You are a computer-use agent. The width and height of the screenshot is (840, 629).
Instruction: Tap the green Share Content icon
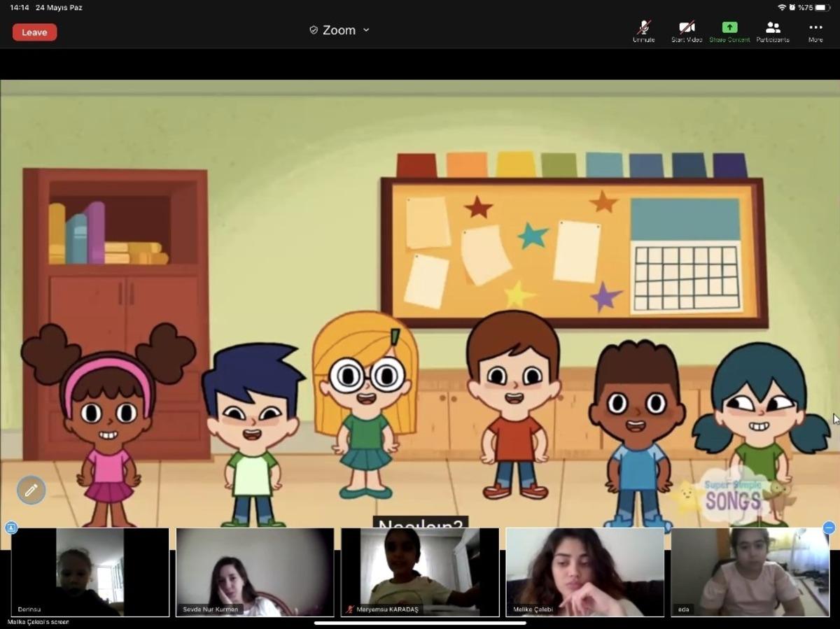729,29
